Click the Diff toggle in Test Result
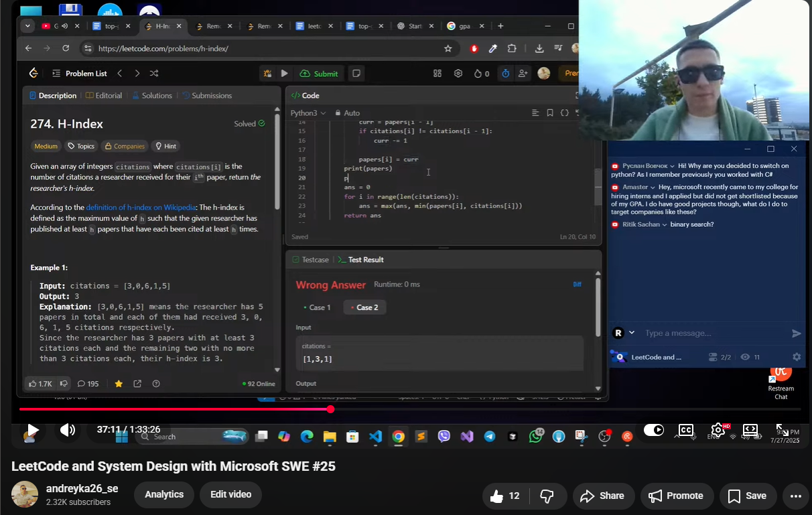Viewport: 812px width, 515px height. pos(577,285)
